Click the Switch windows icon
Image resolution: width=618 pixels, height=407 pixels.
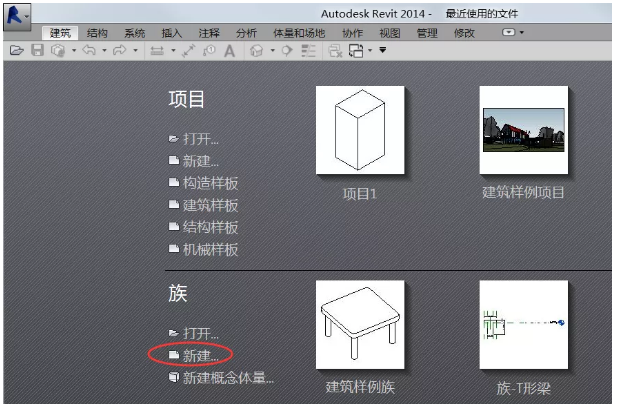[x=356, y=50]
